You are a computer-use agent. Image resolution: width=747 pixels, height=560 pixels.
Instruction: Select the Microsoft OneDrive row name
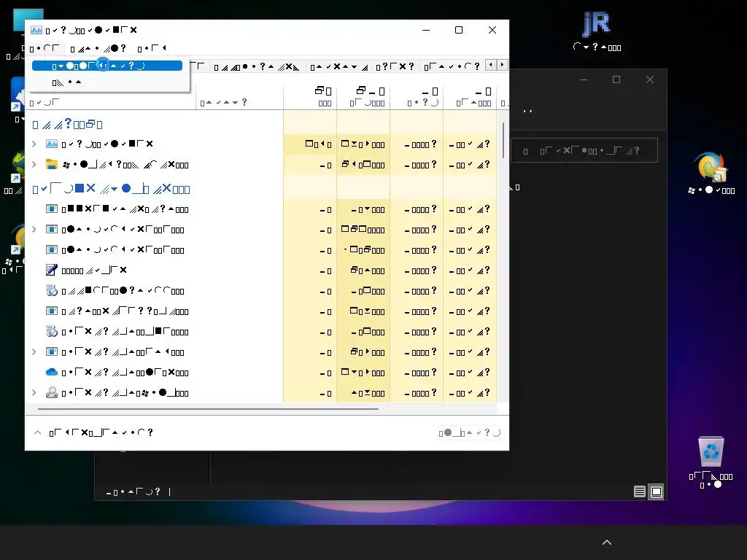(125, 373)
